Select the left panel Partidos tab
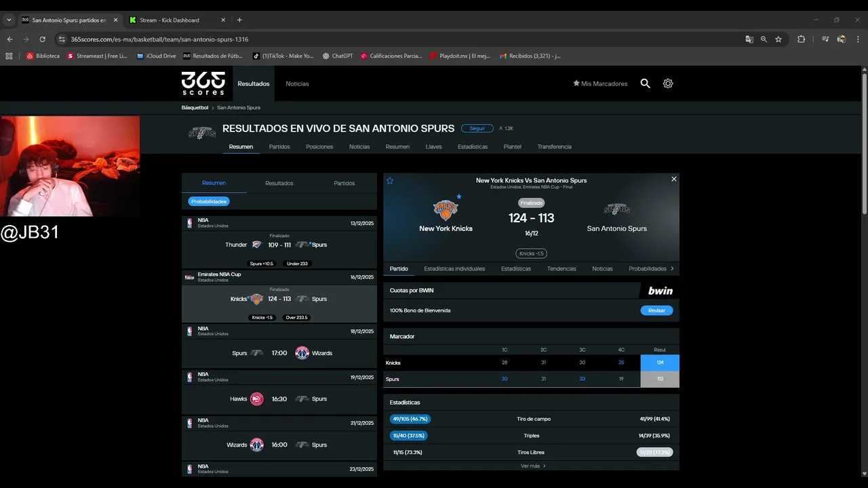 [344, 183]
